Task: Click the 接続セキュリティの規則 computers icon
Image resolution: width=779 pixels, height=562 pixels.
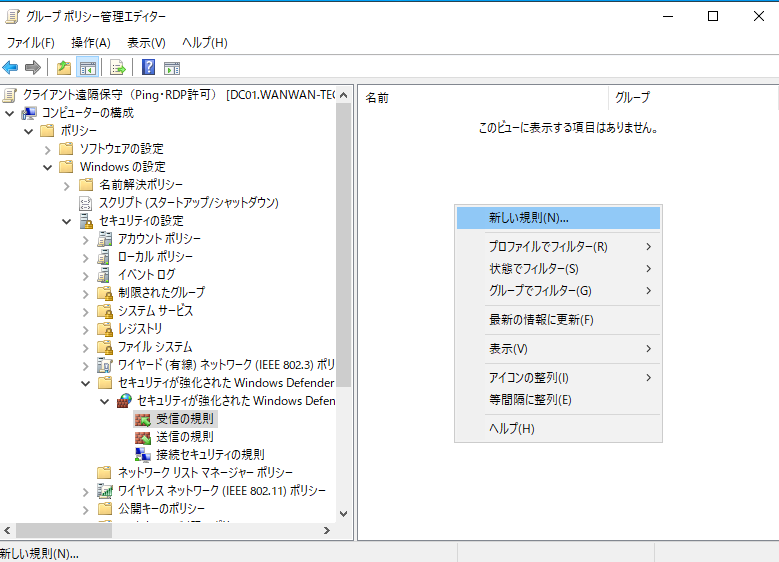Action: click(143, 455)
